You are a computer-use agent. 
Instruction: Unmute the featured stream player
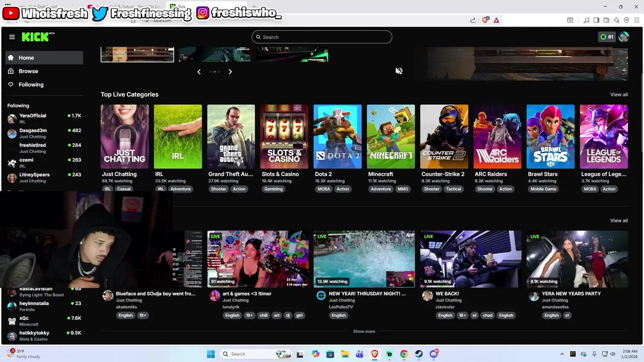399,71
